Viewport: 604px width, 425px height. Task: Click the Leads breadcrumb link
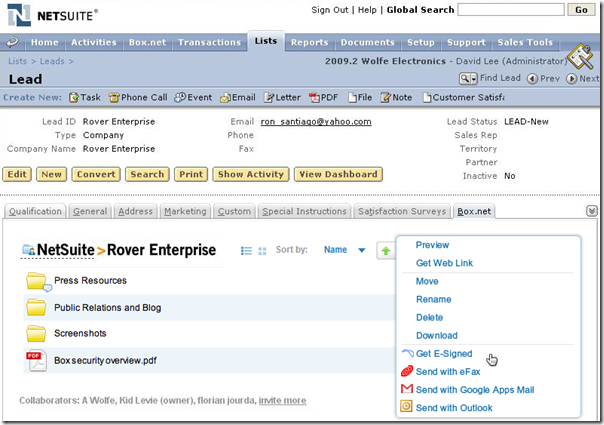(52, 61)
